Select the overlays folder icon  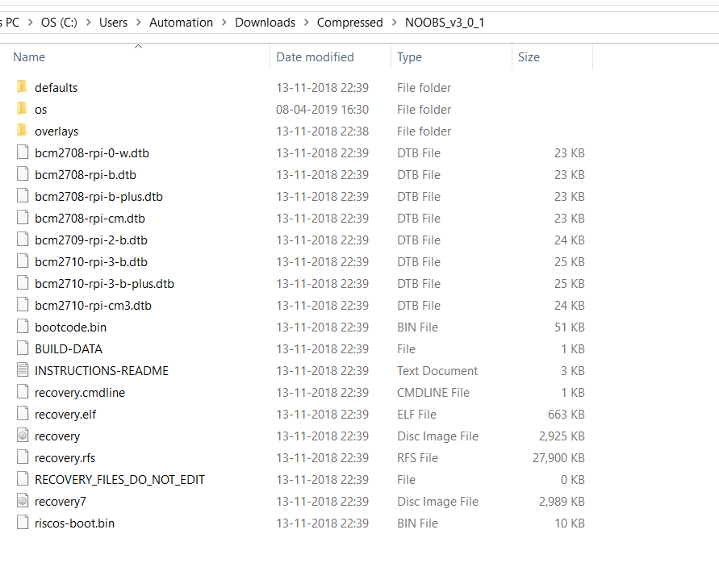(x=22, y=130)
